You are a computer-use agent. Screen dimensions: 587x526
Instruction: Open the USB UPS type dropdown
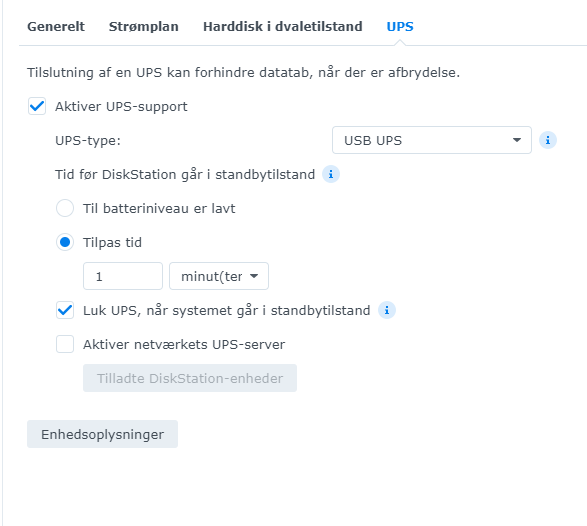[x=432, y=140]
